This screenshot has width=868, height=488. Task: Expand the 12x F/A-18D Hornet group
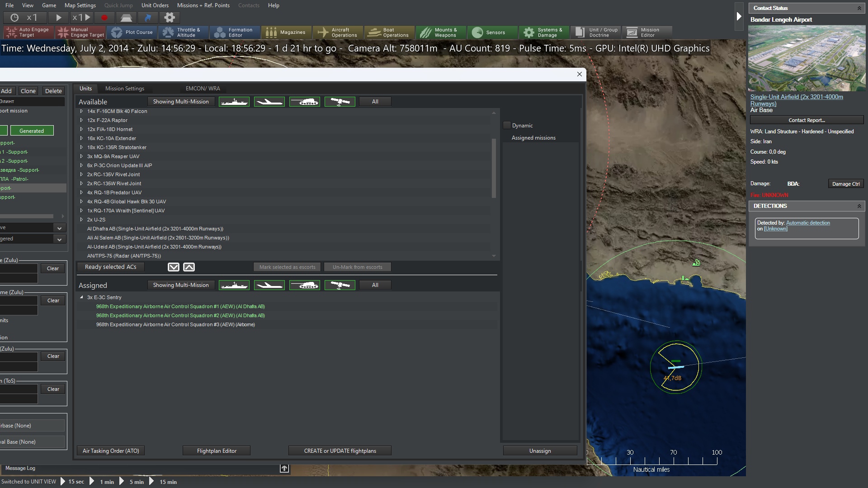(x=81, y=129)
